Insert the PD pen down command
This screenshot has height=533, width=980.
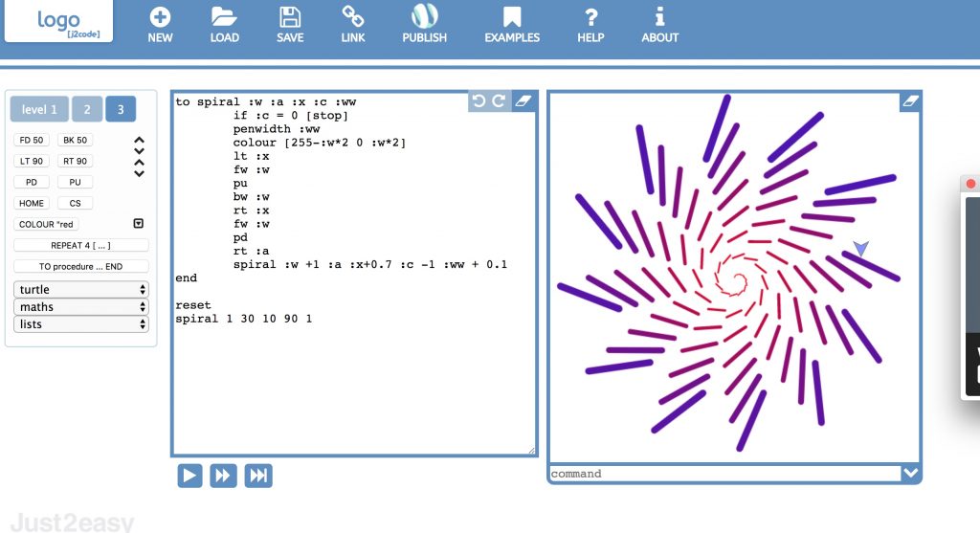(x=32, y=183)
